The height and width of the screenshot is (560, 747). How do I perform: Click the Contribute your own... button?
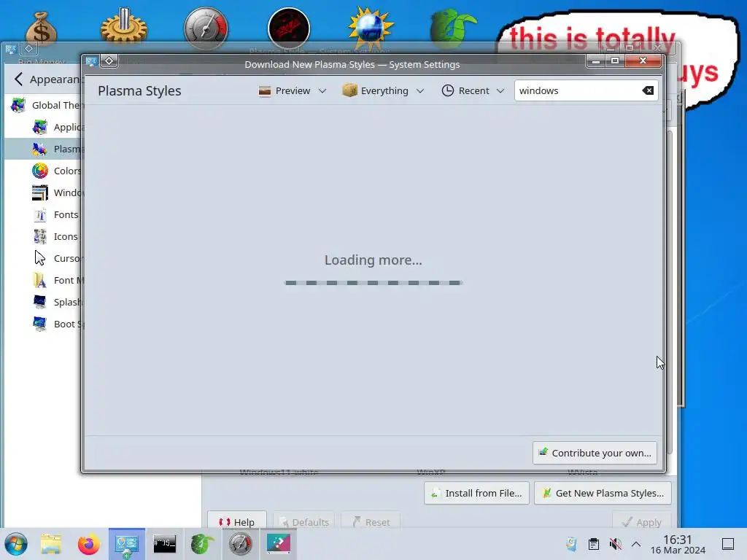(x=595, y=453)
